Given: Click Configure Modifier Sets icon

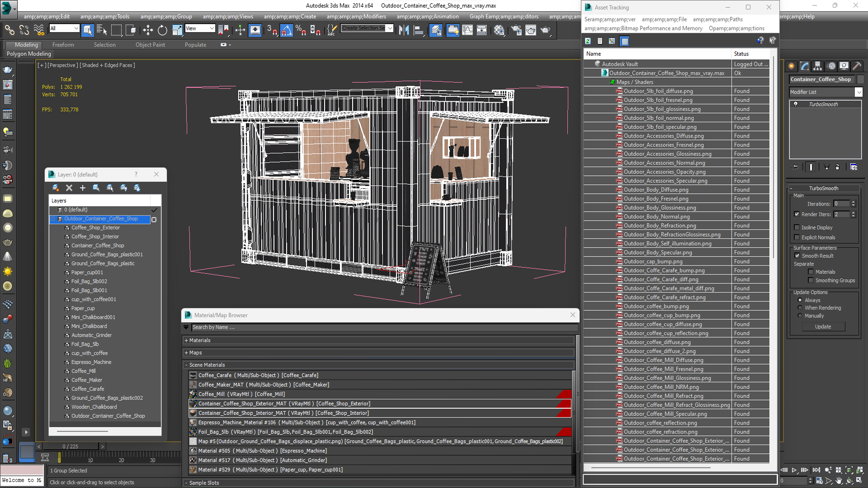Looking at the screenshot, I should tap(854, 167).
